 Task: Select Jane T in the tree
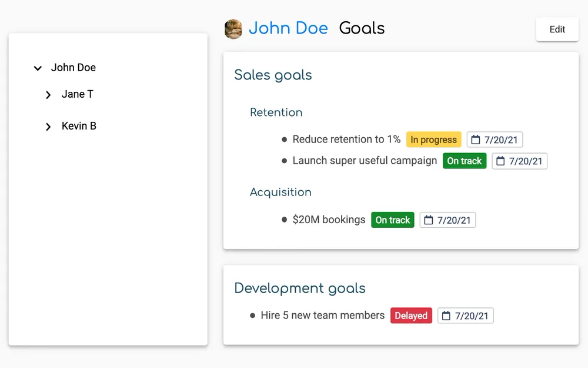click(x=77, y=94)
